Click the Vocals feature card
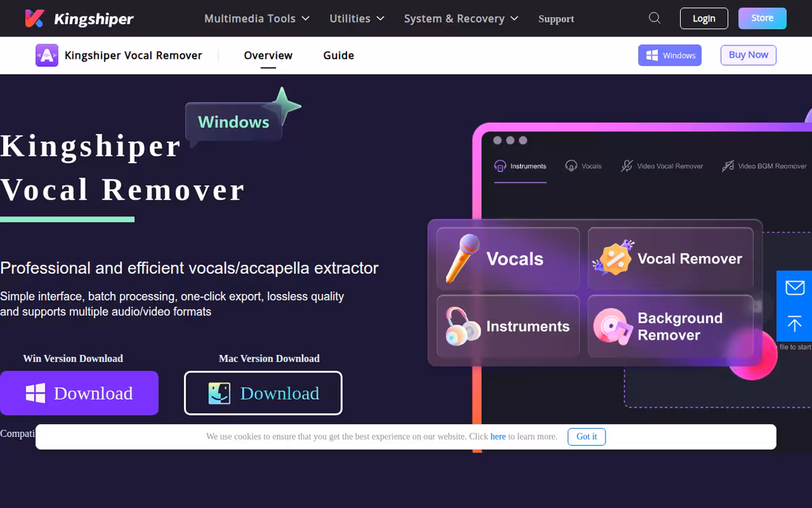Viewport: 812px width, 508px height. pos(508,259)
